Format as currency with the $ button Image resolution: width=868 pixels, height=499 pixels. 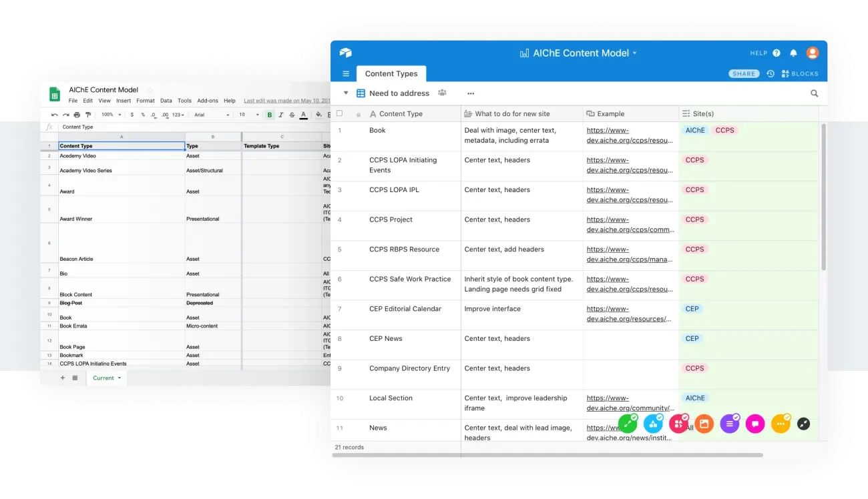[x=132, y=115]
